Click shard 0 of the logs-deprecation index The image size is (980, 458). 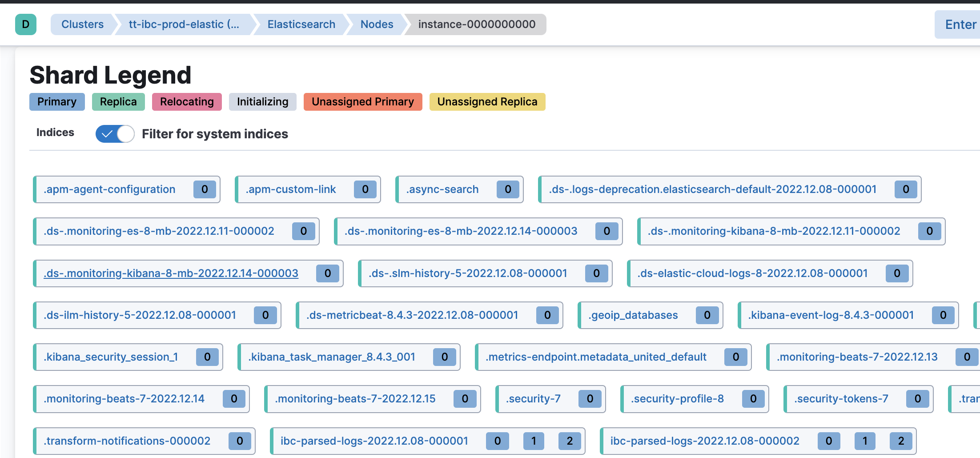coord(906,189)
